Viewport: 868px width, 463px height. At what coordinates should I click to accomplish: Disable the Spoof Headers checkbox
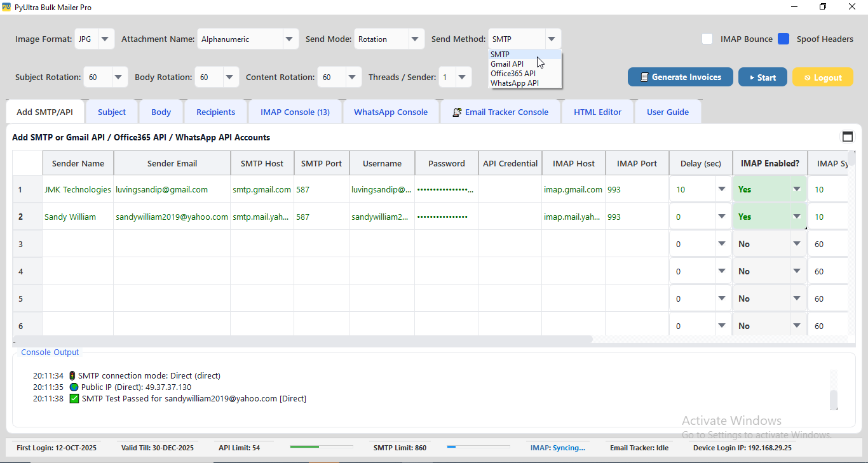(782, 39)
